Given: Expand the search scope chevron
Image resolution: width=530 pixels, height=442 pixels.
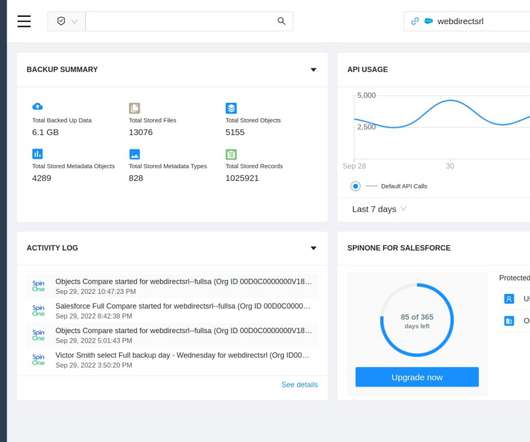Looking at the screenshot, I should (74, 21).
